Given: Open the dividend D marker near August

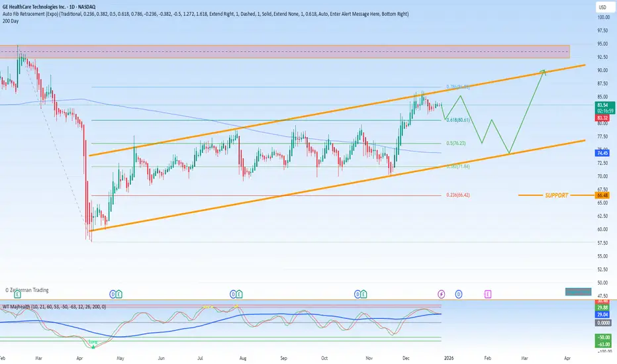Looking at the screenshot, I should tap(233, 294).
